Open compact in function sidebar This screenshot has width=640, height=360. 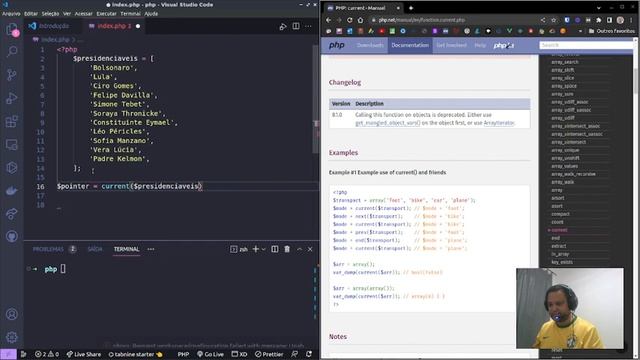tap(560, 214)
